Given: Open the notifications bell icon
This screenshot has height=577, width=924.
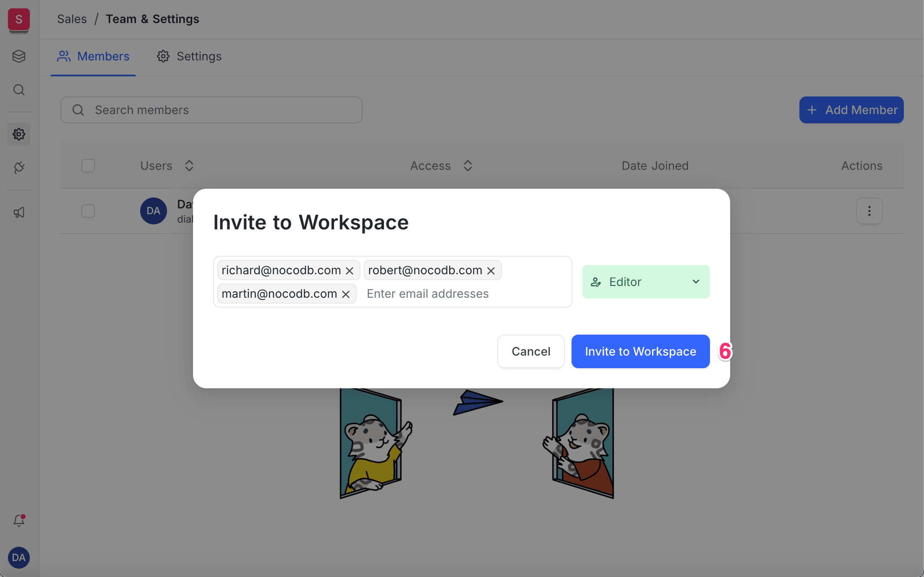Looking at the screenshot, I should click(18, 520).
